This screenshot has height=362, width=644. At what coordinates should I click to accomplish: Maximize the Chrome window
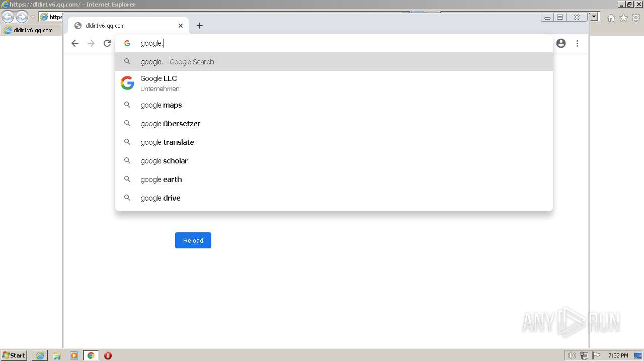560,17
